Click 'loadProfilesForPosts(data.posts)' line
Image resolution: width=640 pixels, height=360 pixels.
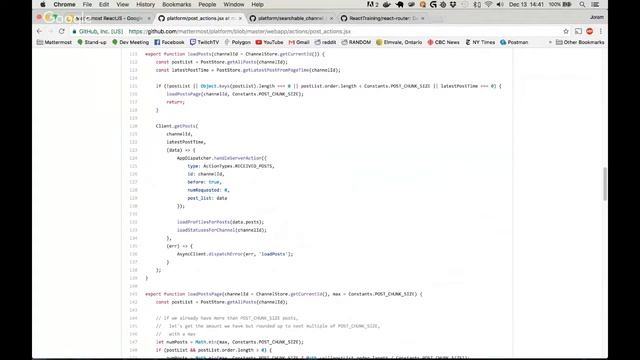[220, 222]
